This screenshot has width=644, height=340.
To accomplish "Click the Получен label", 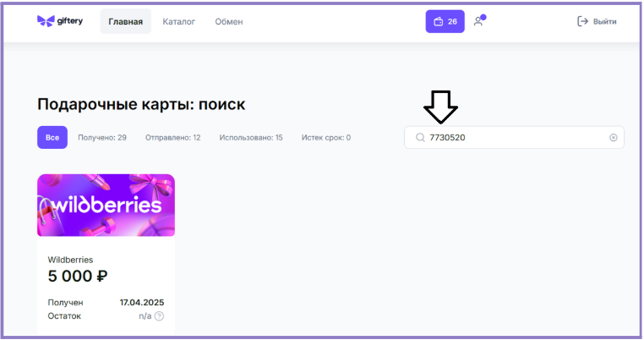I will tap(65, 302).
